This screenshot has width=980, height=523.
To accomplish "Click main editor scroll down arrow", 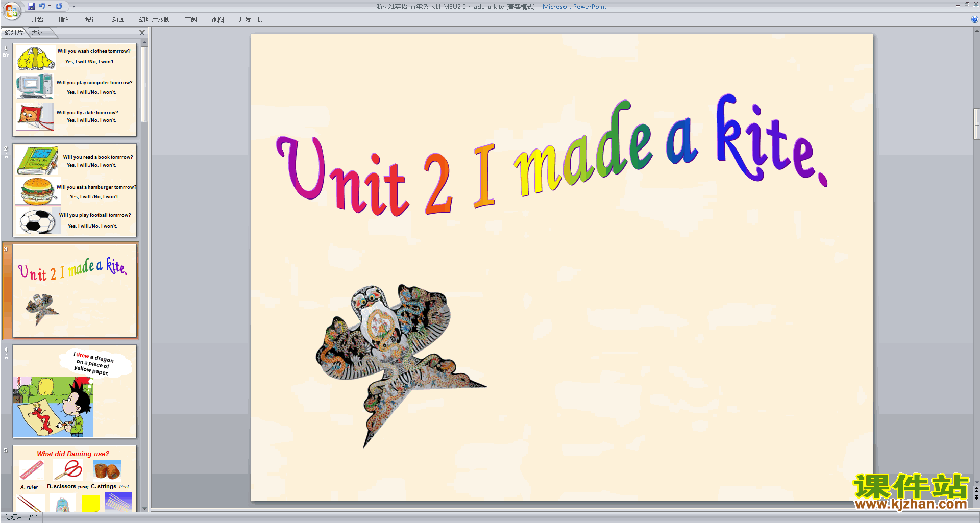I will (976, 482).
